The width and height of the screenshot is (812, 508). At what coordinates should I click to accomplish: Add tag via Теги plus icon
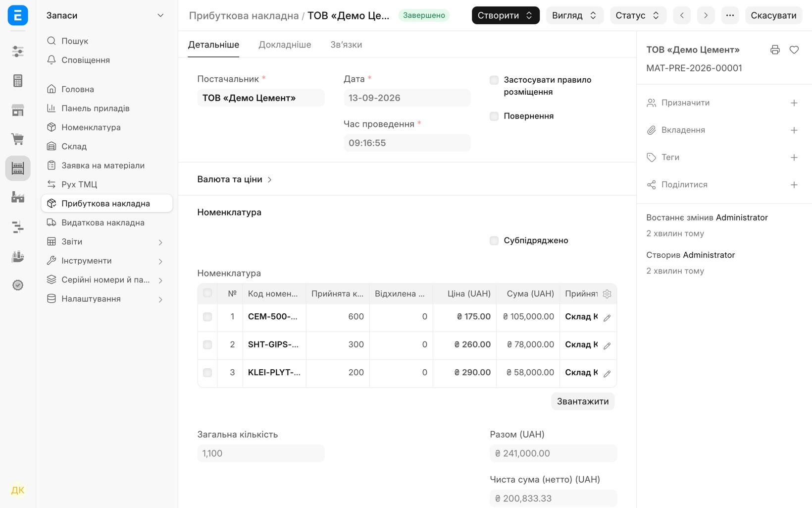coord(794,158)
